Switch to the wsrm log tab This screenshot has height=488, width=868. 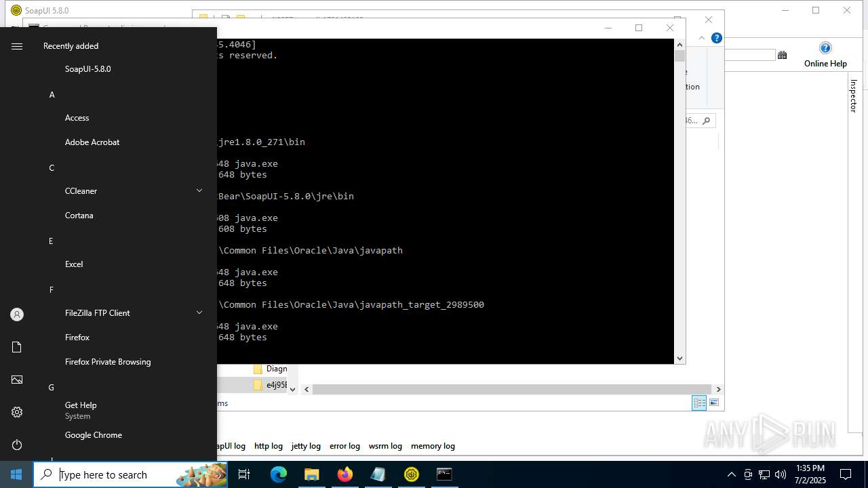pyautogui.click(x=385, y=446)
